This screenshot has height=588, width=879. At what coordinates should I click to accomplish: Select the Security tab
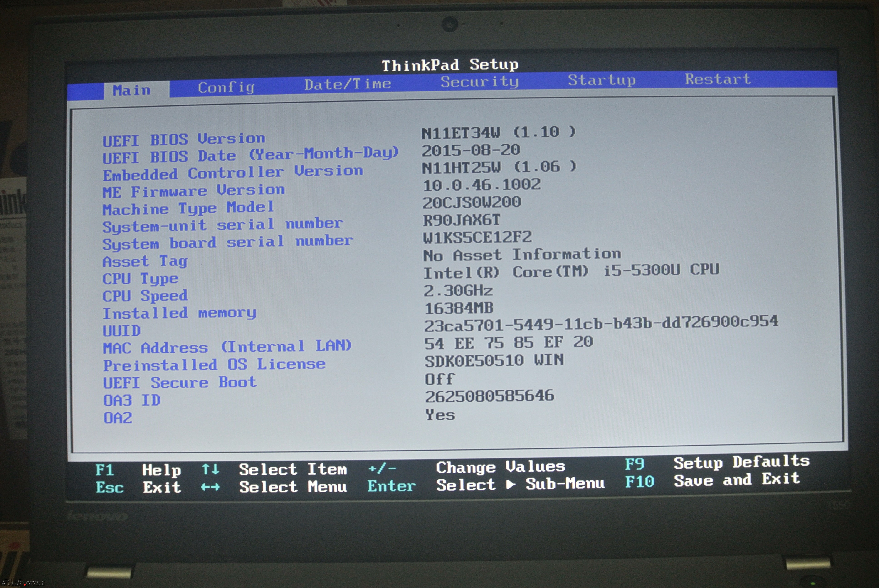(x=479, y=82)
